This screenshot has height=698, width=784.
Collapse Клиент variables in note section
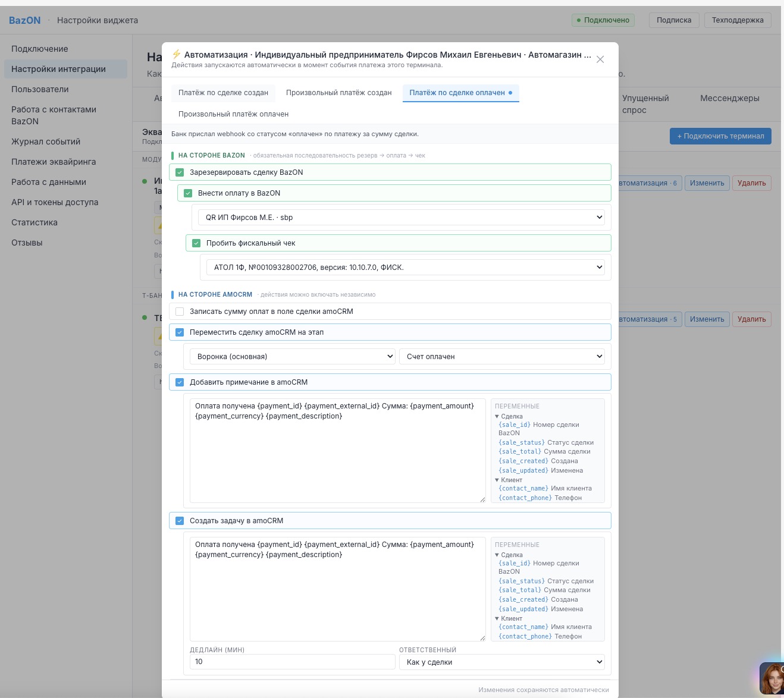point(509,480)
